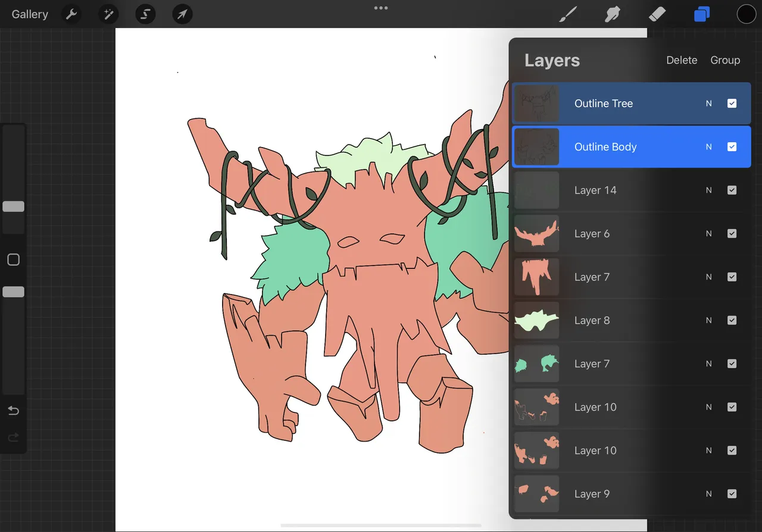Tap the dimmed redo arrow in sidebar
Image resolution: width=762 pixels, height=532 pixels.
pos(14,438)
